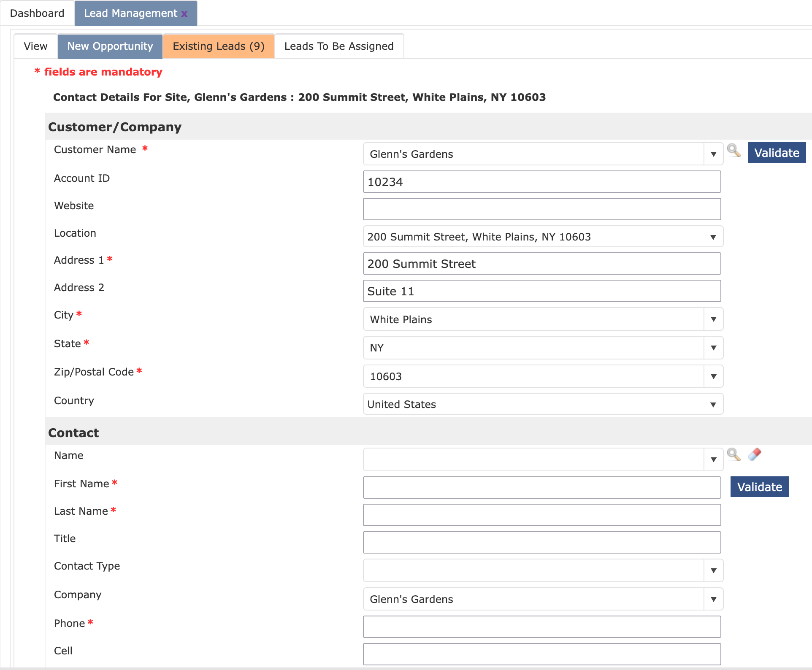Open the View sub-tab
Viewport: 812px width, 670px height.
(35, 46)
